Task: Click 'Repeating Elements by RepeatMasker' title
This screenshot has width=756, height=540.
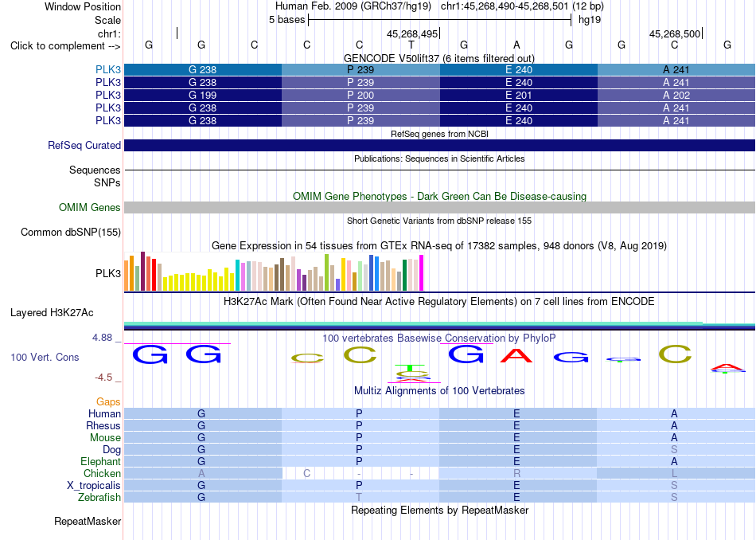Action: [x=439, y=510]
